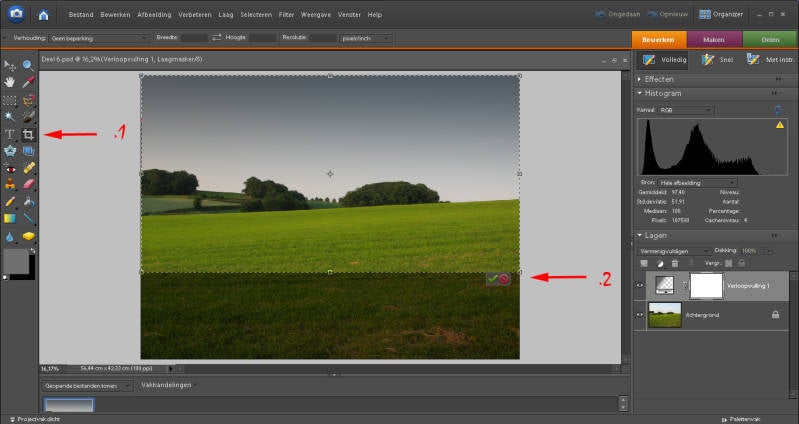Select the Red Eye Removal tool
The height and width of the screenshot is (424, 799).
tap(10, 167)
